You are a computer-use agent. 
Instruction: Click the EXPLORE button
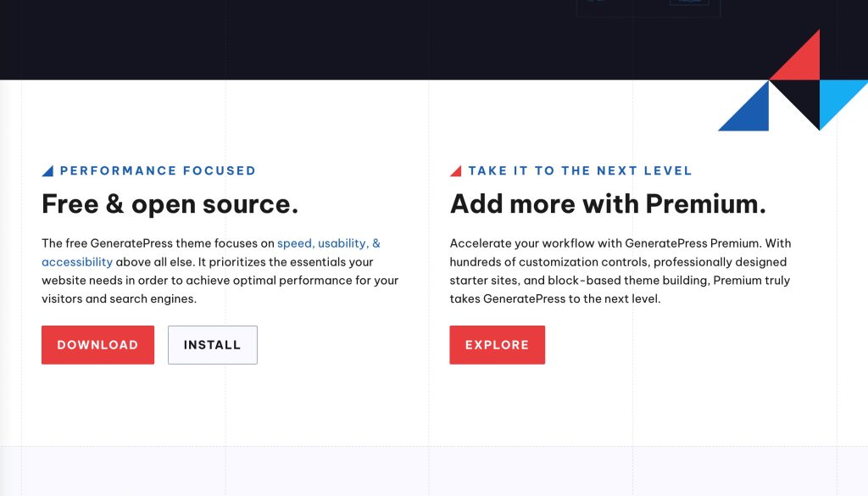click(498, 344)
